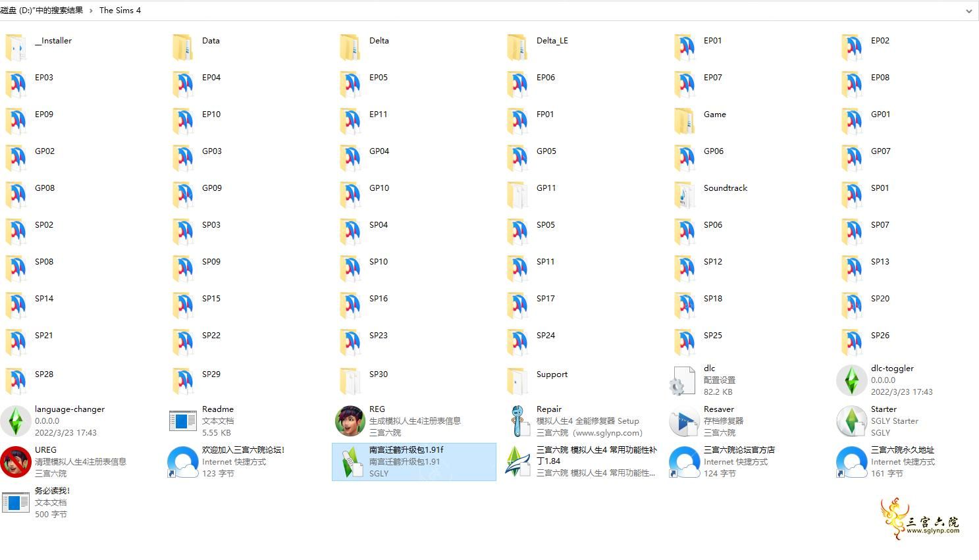Select the GP06 folder label
Image resolution: width=979 pixels, height=560 pixels.
[x=713, y=151]
